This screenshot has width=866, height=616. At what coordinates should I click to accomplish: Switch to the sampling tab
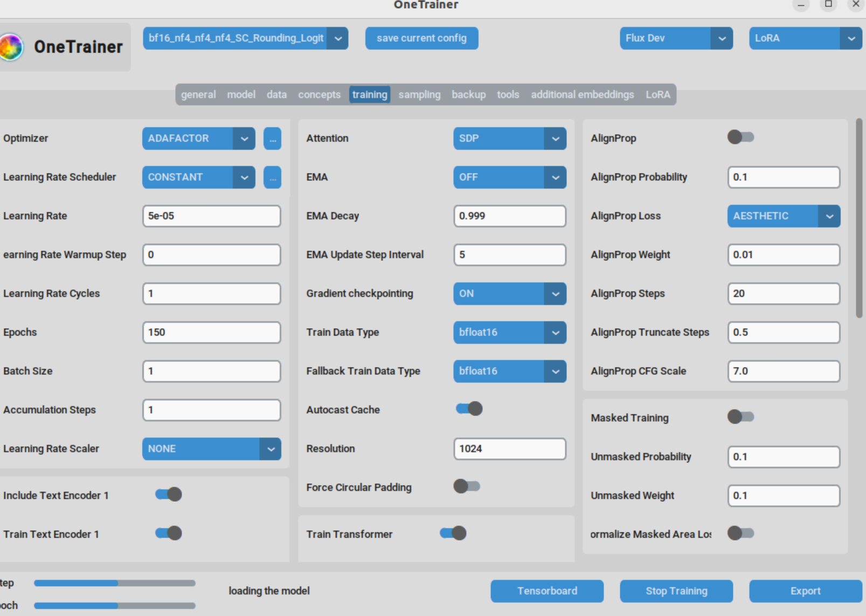pos(419,94)
